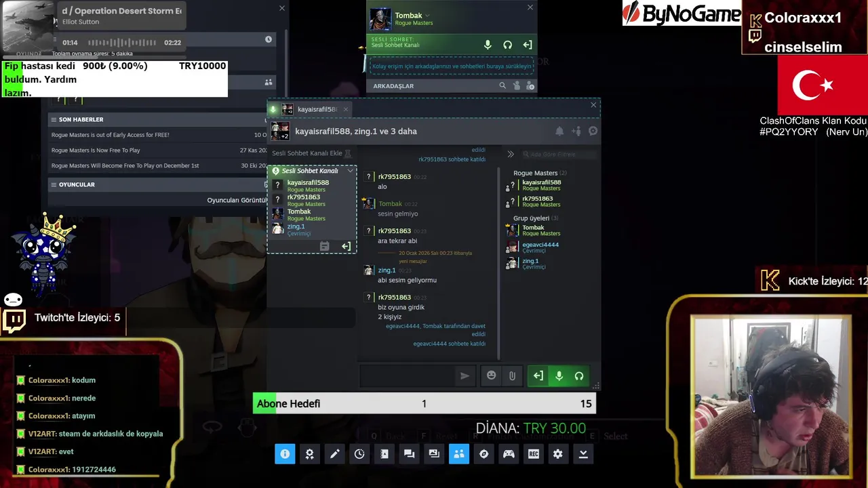Image resolution: width=868 pixels, height=488 pixels.
Task: Click voice channel chat-room icon beside exit
Action: tap(324, 246)
